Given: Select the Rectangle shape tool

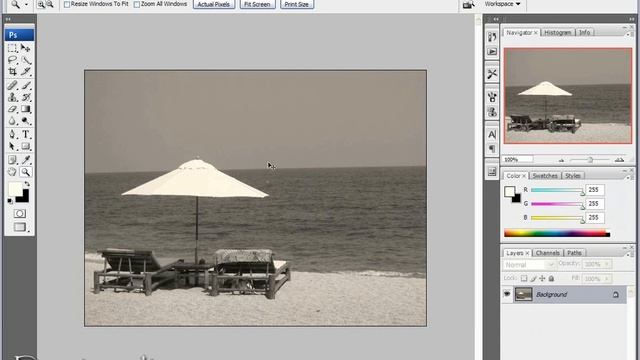Looking at the screenshot, I should click(26, 146).
